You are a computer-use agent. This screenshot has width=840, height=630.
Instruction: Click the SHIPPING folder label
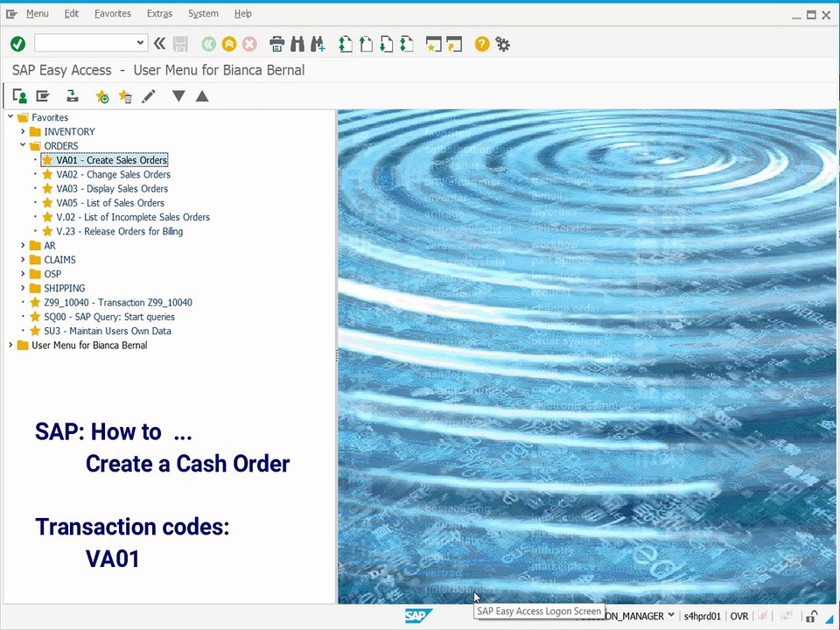click(x=65, y=288)
